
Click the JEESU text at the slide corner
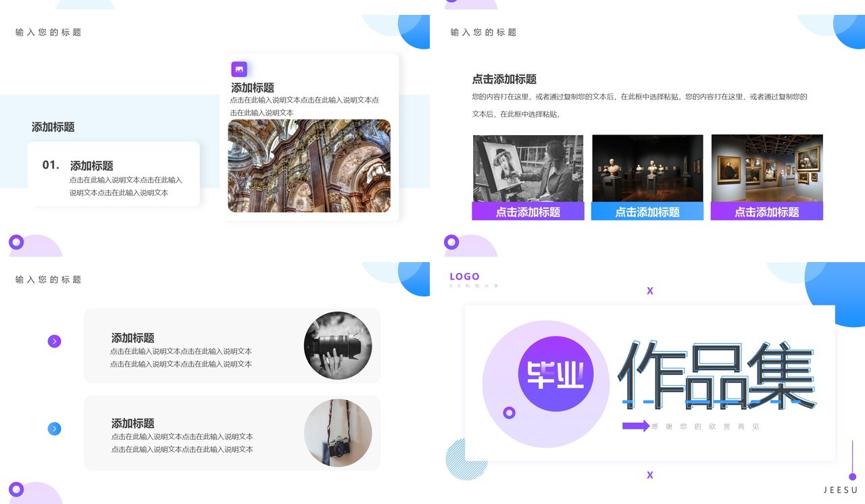pyautogui.click(x=841, y=490)
